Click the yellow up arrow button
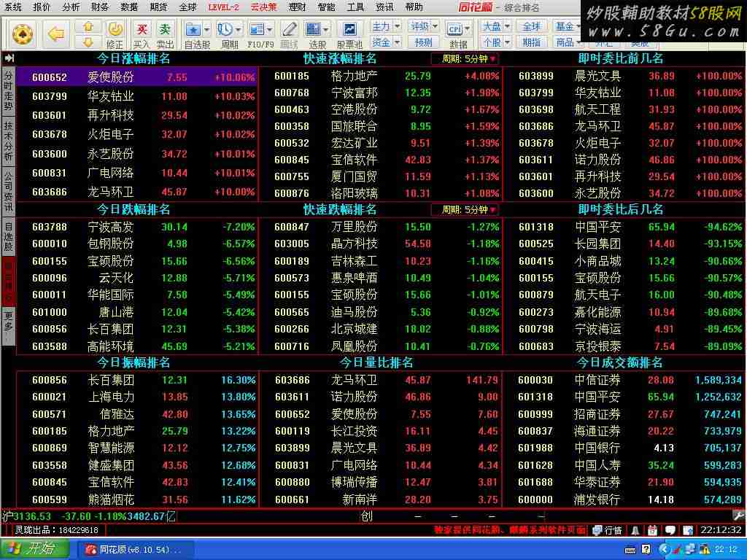747x560 pixels. tap(88, 26)
